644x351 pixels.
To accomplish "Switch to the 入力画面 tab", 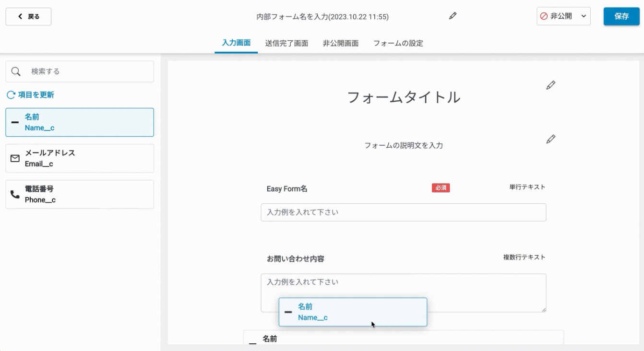I will [236, 43].
